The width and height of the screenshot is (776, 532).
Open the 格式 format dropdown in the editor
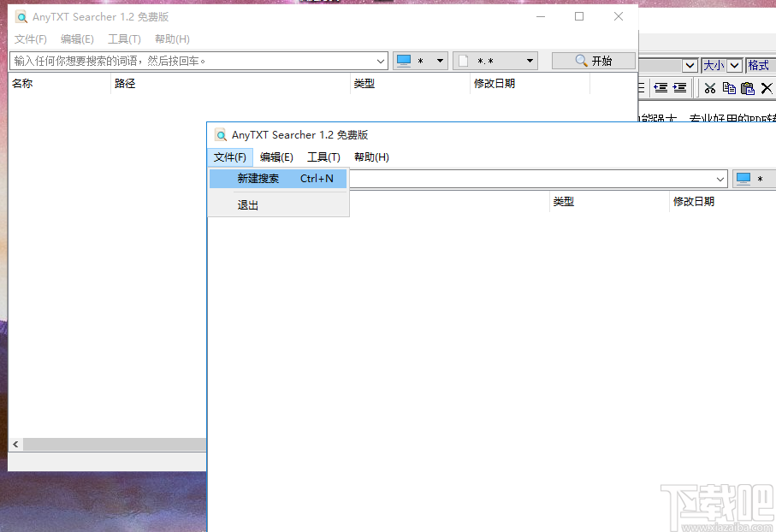[x=761, y=65]
